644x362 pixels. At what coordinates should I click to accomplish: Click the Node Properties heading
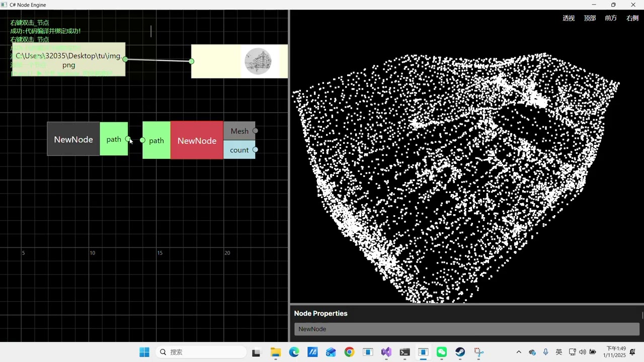pos(320,313)
